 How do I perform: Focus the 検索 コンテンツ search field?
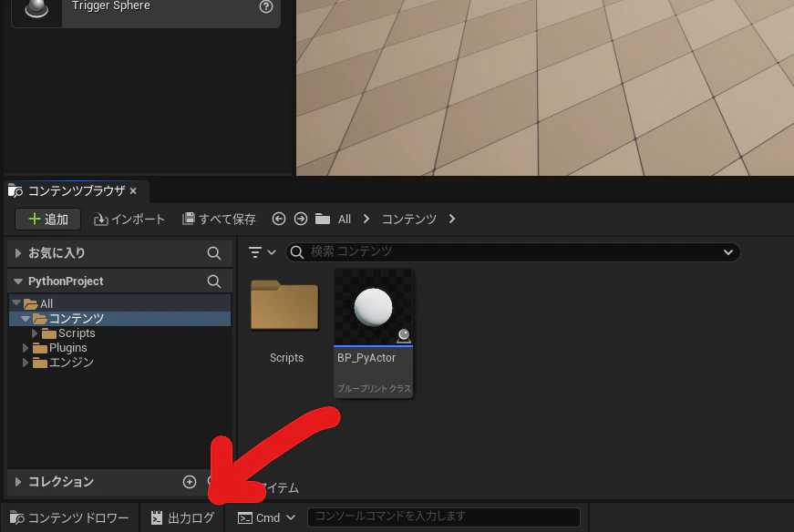point(512,252)
